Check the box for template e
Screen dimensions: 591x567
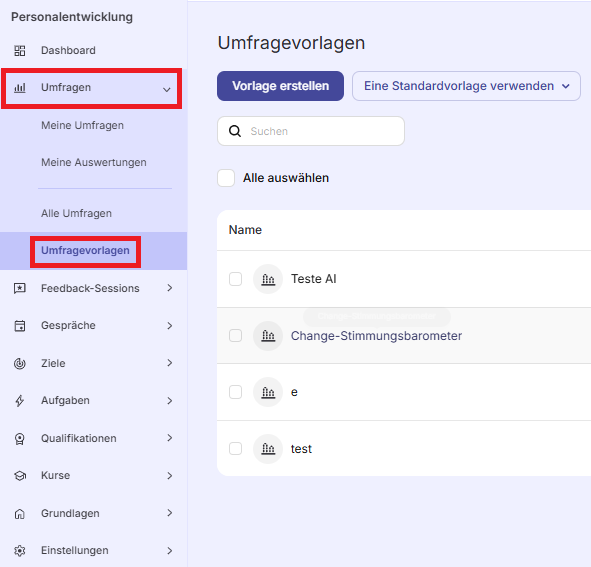236,392
